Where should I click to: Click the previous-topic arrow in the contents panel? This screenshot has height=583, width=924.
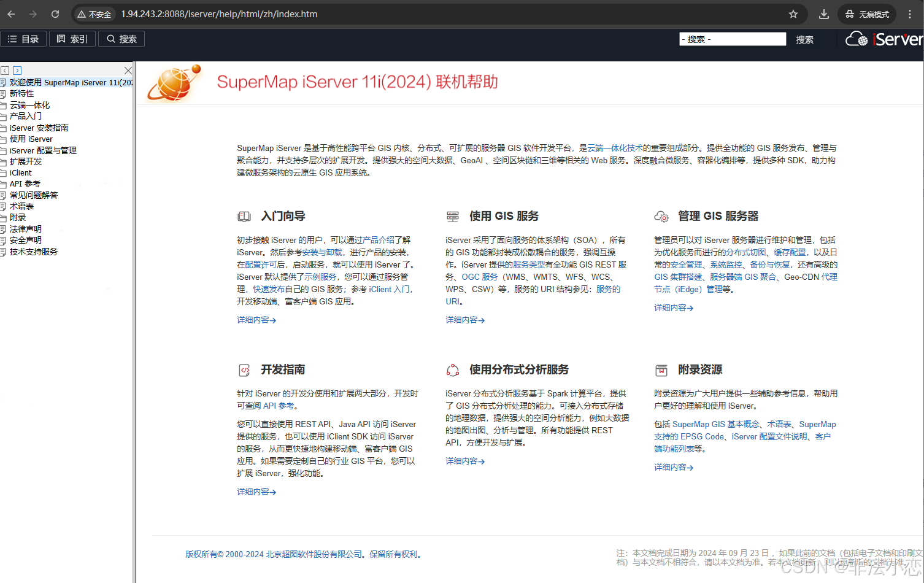(x=5, y=71)
